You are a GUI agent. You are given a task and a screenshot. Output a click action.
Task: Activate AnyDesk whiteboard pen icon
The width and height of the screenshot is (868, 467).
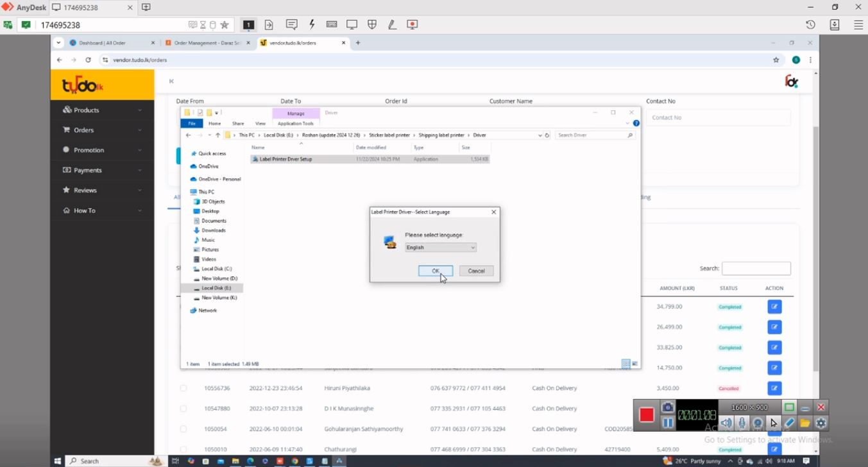(x=392, y=24)
